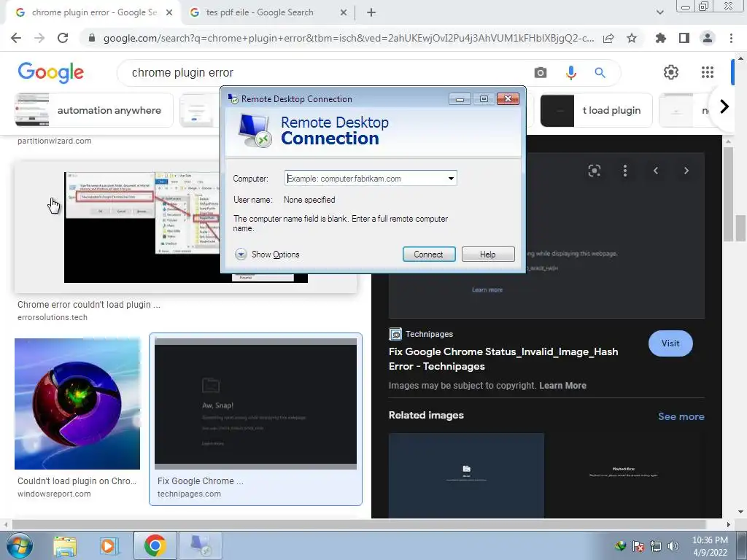Screen dimensions: 747x560
Task: Switch to Chrome in the taskbar
Action: [155, 545]
